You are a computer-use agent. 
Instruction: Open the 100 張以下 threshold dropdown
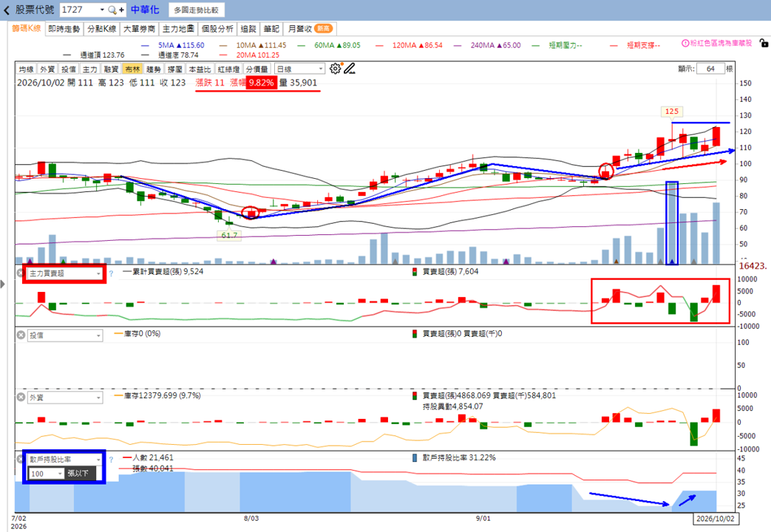click(x=47, y=474)
